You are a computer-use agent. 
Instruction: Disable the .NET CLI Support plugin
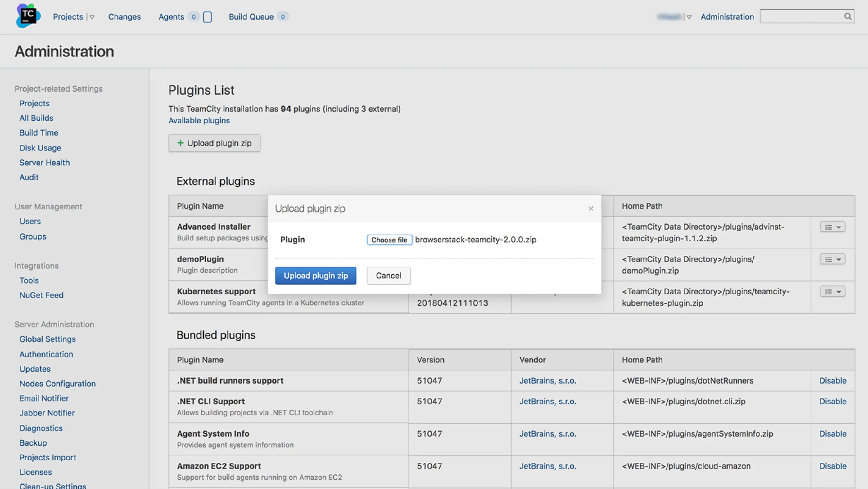833,402
